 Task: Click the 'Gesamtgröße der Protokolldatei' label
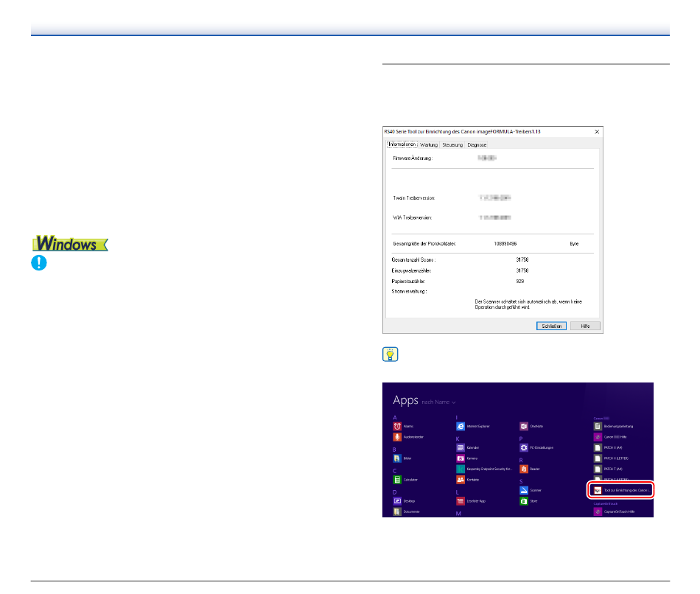click(424, 243)
